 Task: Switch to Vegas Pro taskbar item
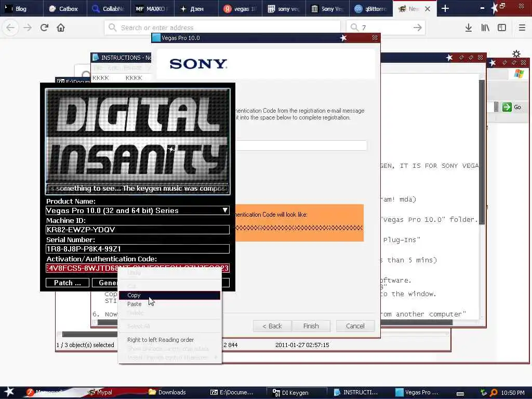pyautogui.click(x=417, y=392)
